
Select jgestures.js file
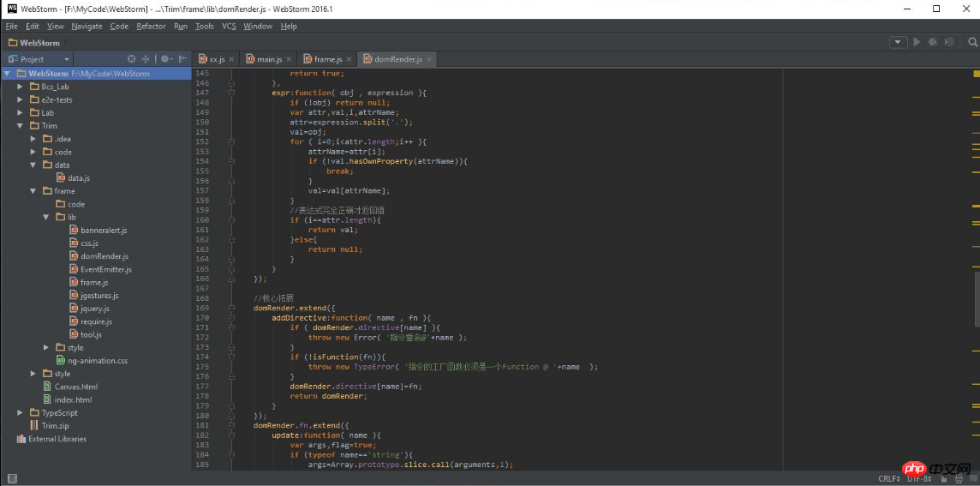93,295
